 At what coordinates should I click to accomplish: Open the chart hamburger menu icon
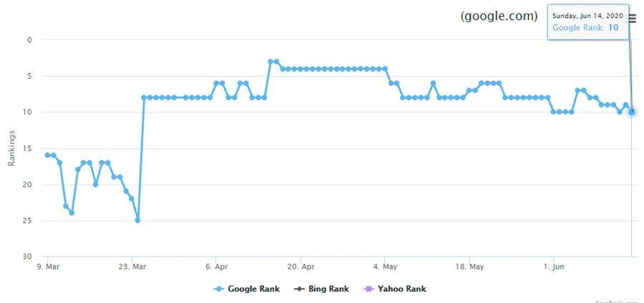(632, 19)
